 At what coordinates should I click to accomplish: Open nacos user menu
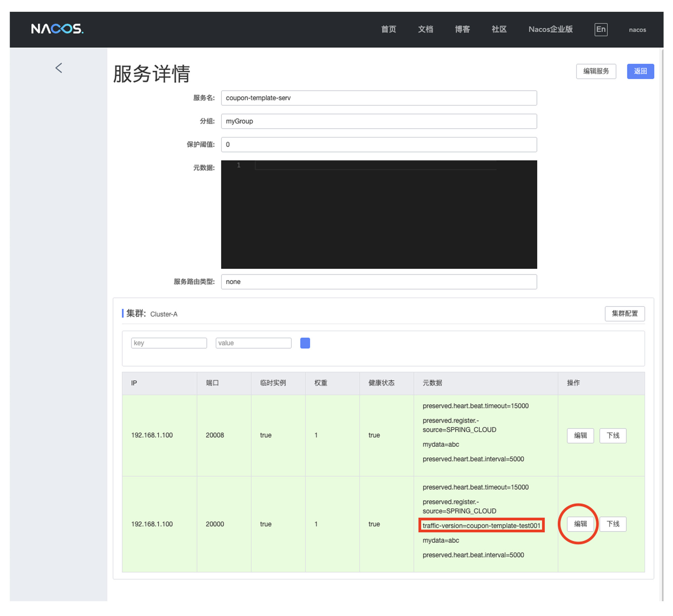tap(637, 30)
